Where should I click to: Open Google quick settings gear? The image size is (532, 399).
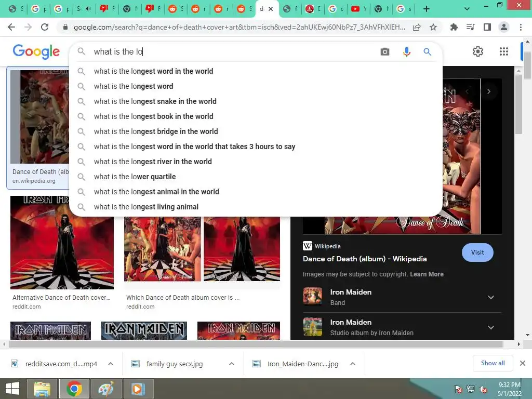[478, 51]
